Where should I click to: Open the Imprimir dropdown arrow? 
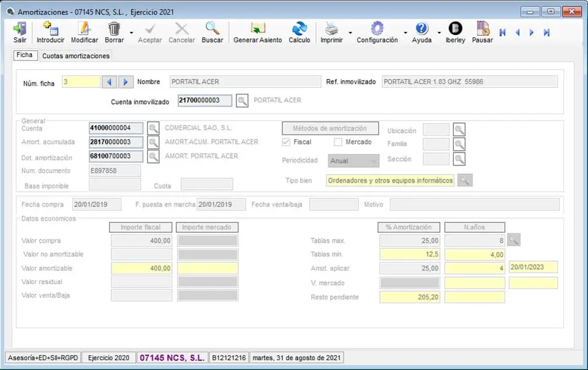tap(350, 33)
